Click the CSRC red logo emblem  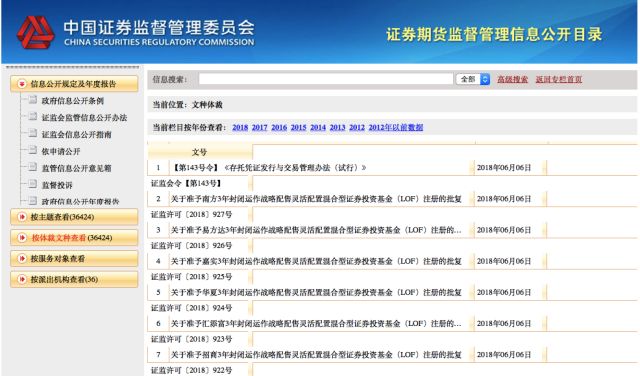tap(35, 33)
